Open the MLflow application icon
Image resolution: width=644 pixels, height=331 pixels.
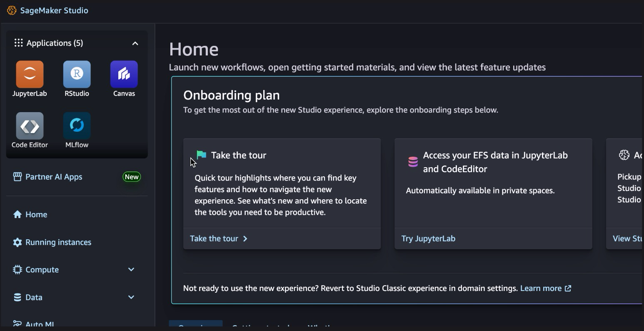pyautogui.click(x=77, y=125)
